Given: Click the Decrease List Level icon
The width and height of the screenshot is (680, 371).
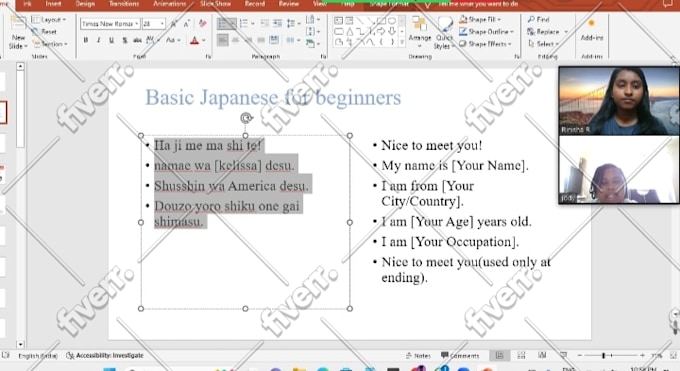Looking at the screenshot, I should [265, 23].
